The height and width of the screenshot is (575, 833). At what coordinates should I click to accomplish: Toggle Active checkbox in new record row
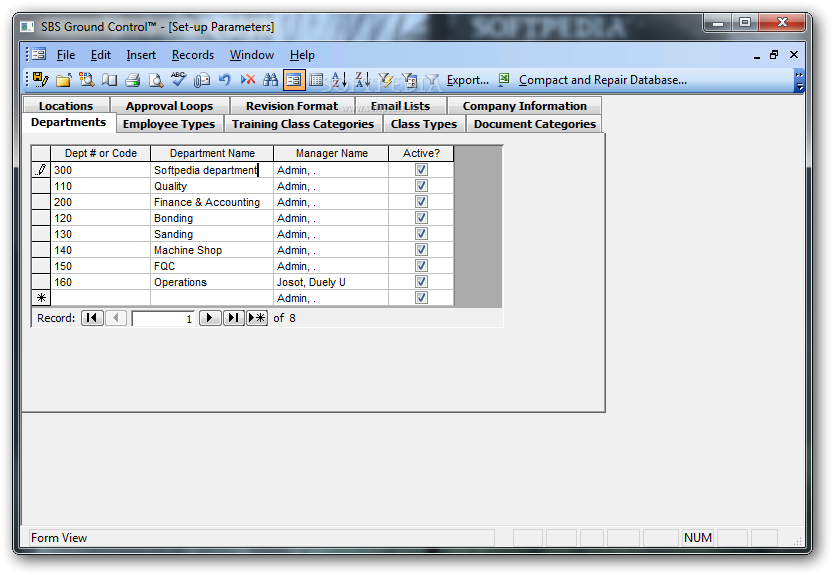[x=421, y=298]
